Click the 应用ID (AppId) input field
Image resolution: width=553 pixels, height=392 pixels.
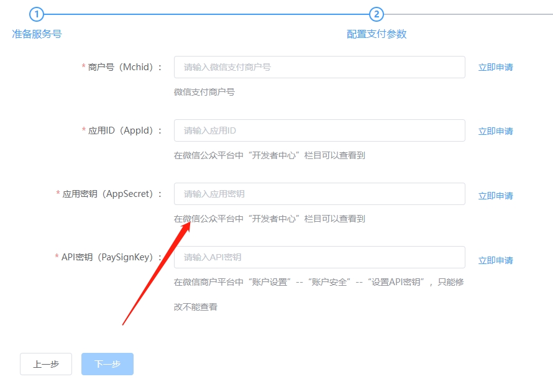[319, 130]
